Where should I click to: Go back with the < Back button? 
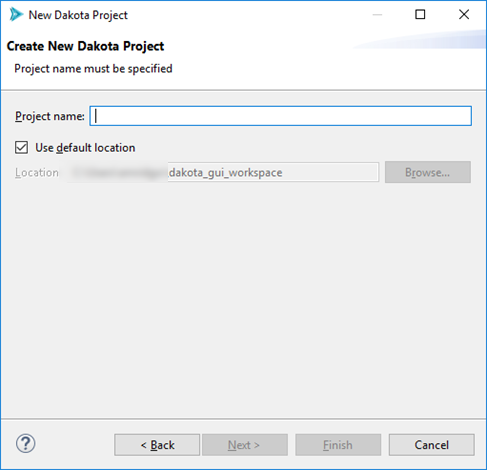coord(157,445)
